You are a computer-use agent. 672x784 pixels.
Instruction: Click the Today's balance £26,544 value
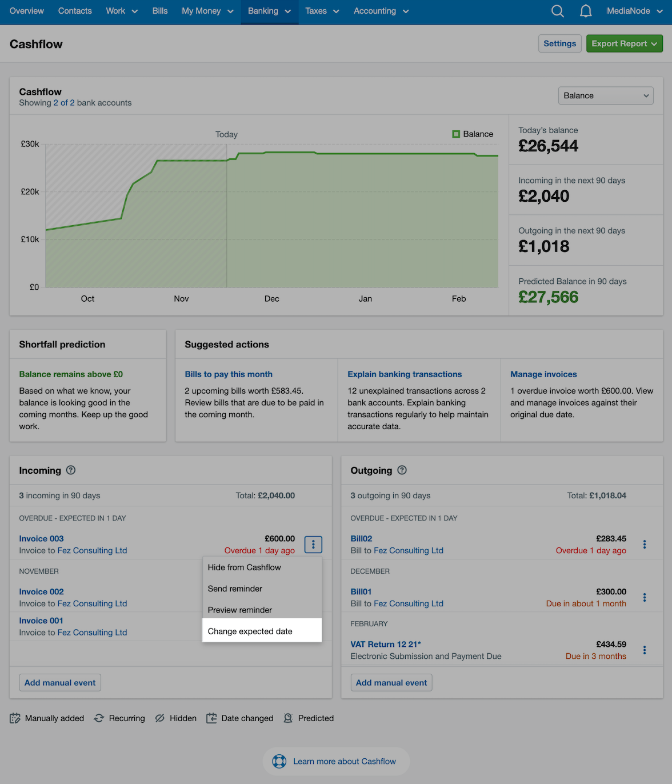click(x=548, y=146)
